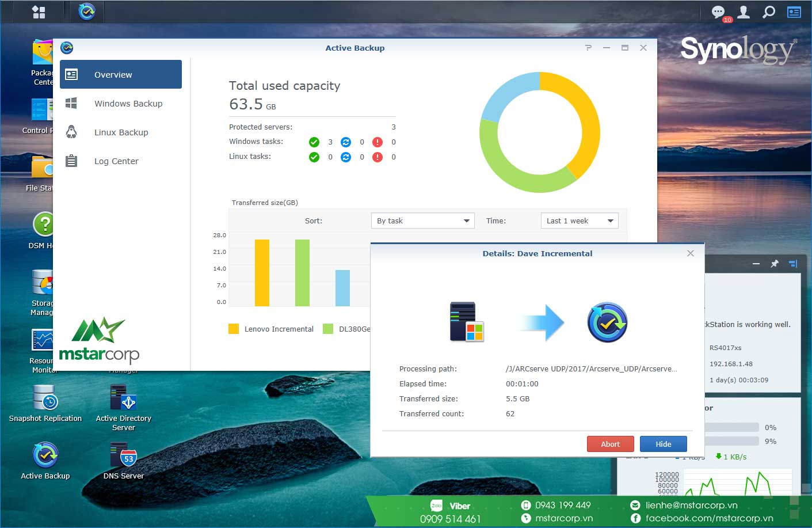Open the user account options icon
Viewport: 812px width, 528px height.
click(744, 12)
